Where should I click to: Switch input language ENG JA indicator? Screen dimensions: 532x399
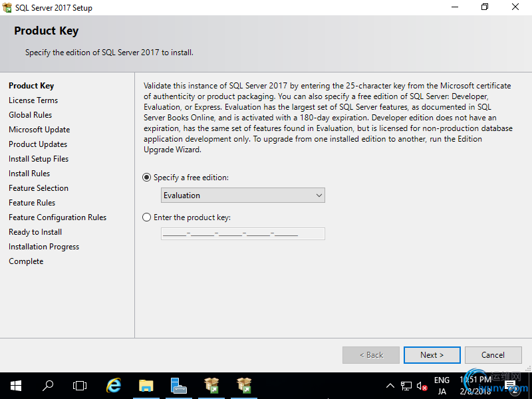click(442, 386)
